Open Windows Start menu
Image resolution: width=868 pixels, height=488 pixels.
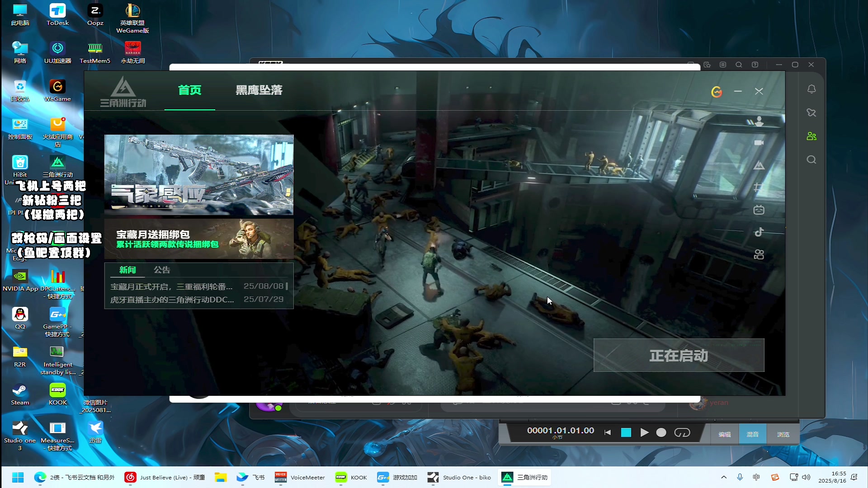18,477
